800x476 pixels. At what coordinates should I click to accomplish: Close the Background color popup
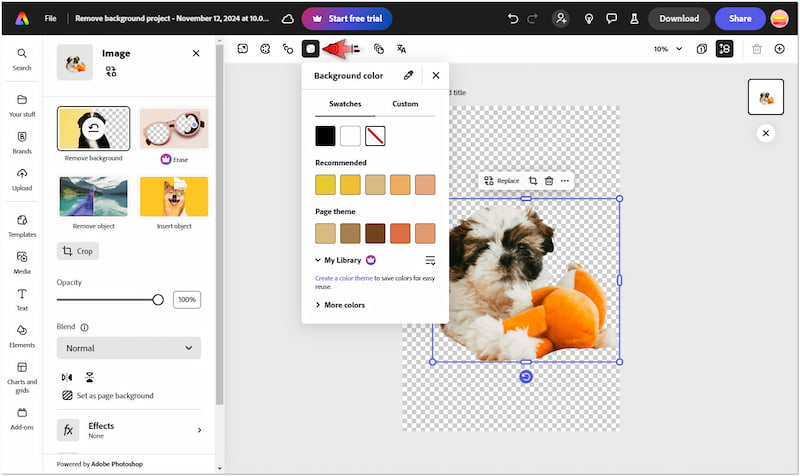(436, 75)
